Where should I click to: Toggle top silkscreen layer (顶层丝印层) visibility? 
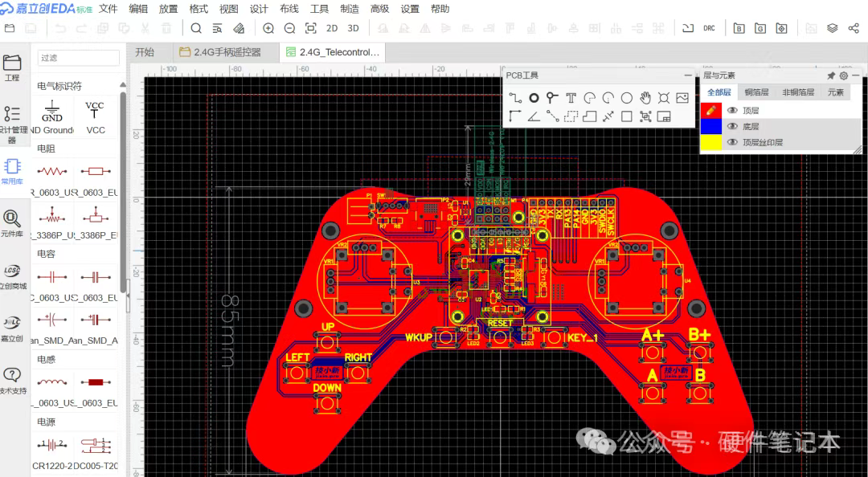(x=732, y=142)
